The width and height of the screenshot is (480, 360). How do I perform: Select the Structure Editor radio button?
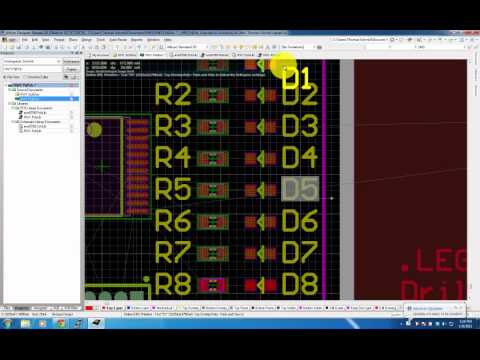[25, 77]
